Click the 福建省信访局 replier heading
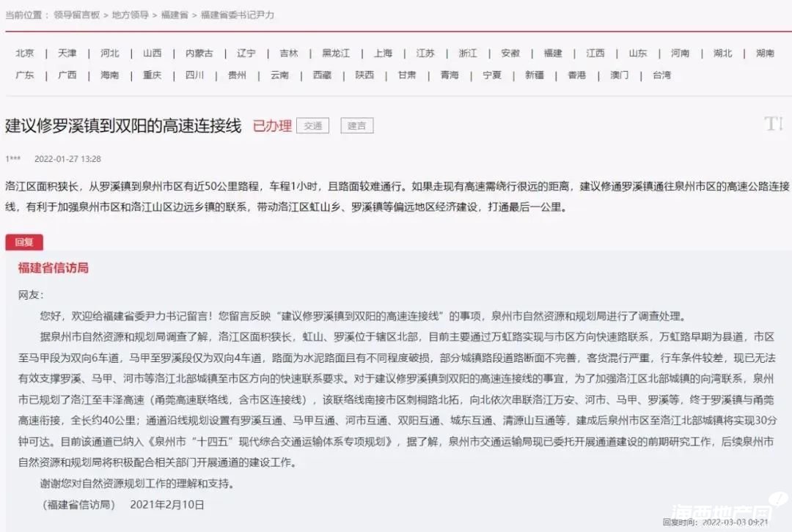Viewport: 792px width, 532px height. click(54, 268)
